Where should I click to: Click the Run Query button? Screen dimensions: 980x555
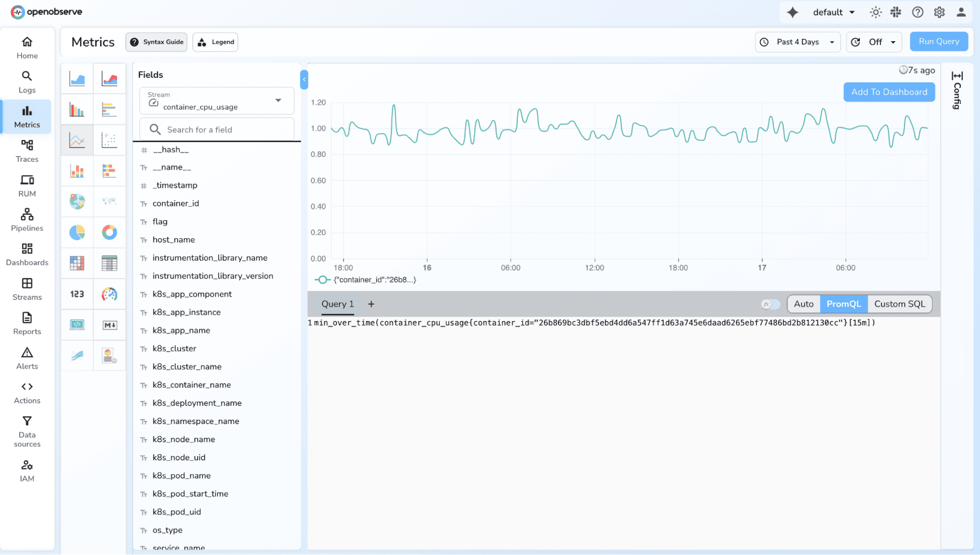click(x=938, y=42)
